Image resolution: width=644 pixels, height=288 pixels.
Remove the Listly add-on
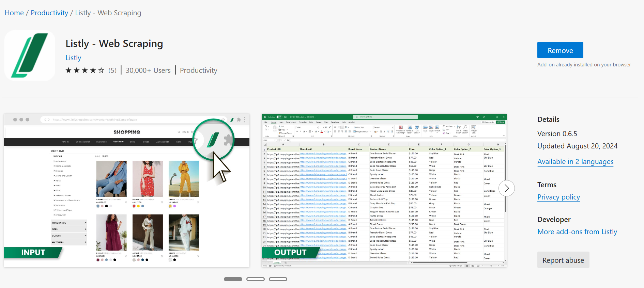[x=560, y=50]
